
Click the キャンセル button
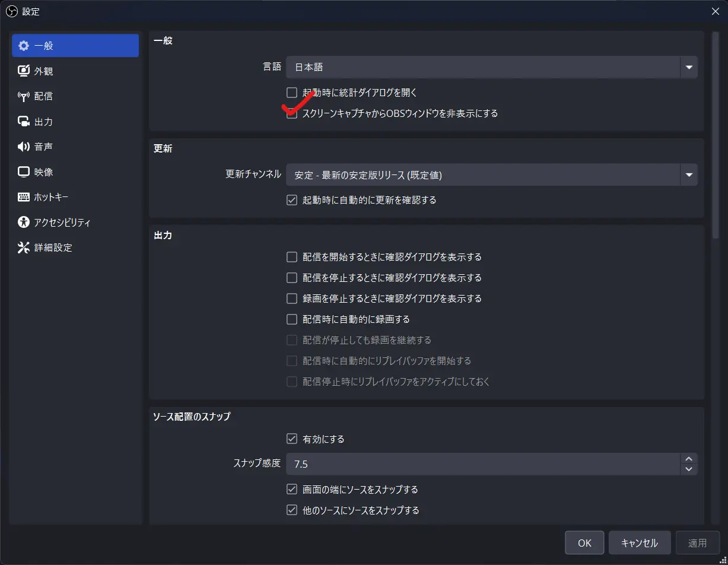(x=640, y=542)
